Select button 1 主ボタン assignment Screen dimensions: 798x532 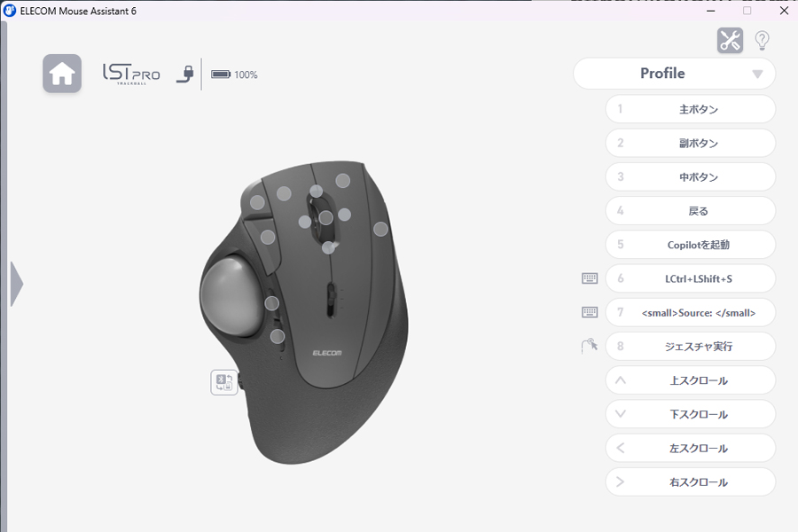click(x=691, y=109)
